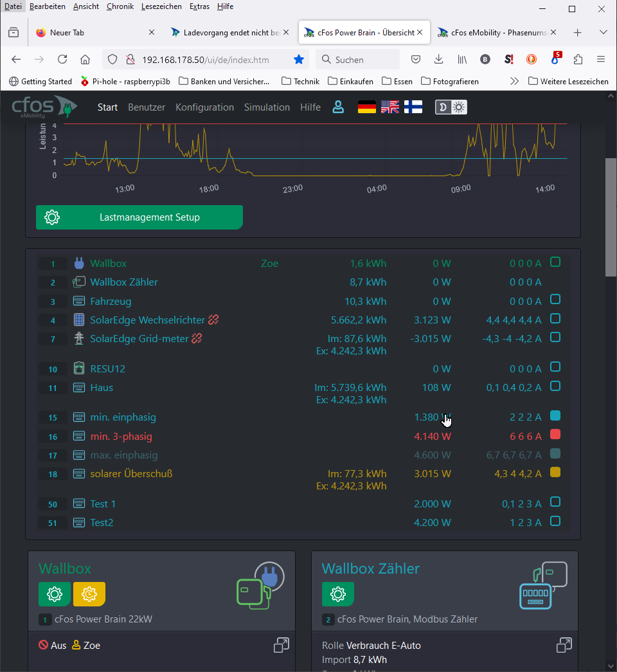
Task: Save page to Pocket
Action: click(x=416, y=59)
